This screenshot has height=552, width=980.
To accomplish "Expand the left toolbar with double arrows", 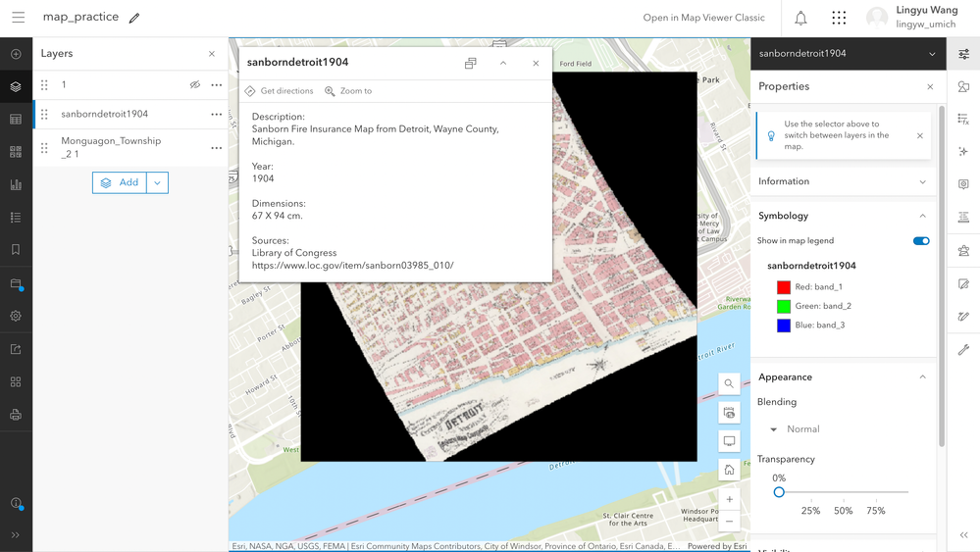I will tap(16, 535).
